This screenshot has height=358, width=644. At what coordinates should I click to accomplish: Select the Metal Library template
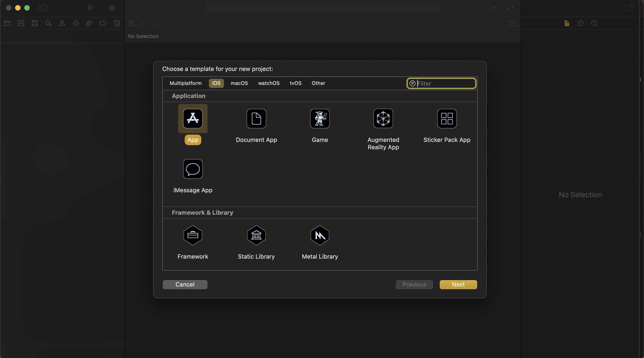320,235
